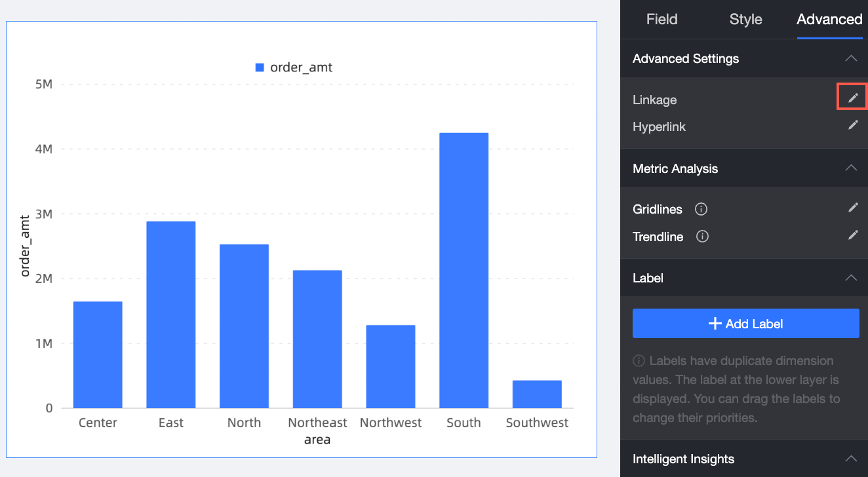Click the Trendline info icon

[702, 237]
